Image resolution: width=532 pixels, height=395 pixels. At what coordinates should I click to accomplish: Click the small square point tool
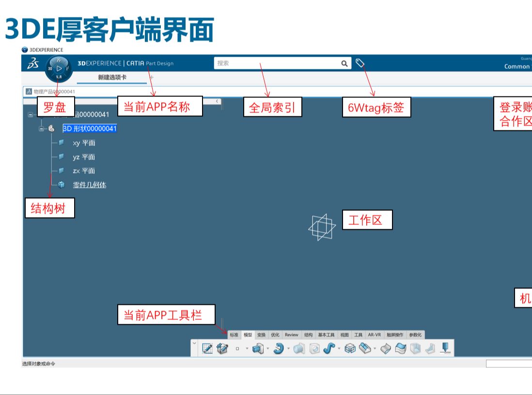[x=237, y=348]
